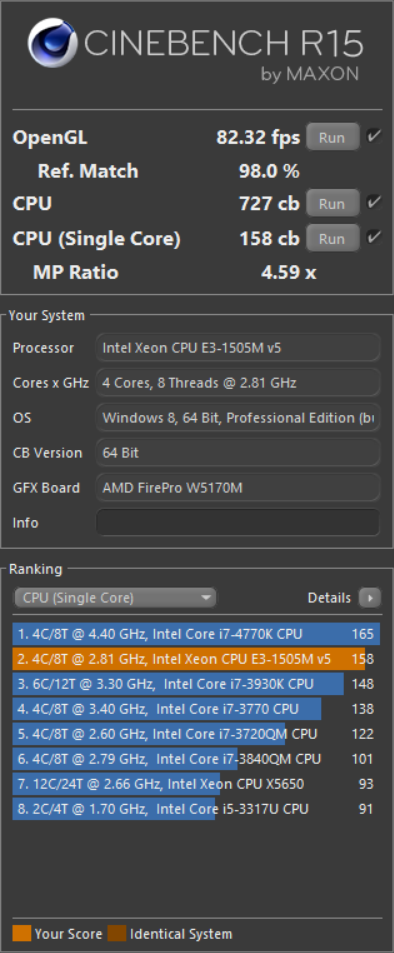Viewport: 394px width, 953px height.
Task: Open the CPU (Single Core) ranking dropdown
Action: (115, 598)
